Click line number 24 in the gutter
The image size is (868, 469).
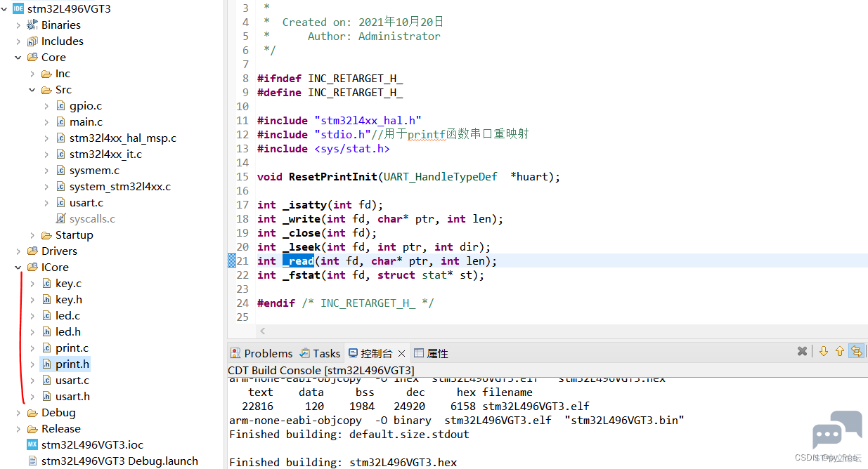(242, 303)
